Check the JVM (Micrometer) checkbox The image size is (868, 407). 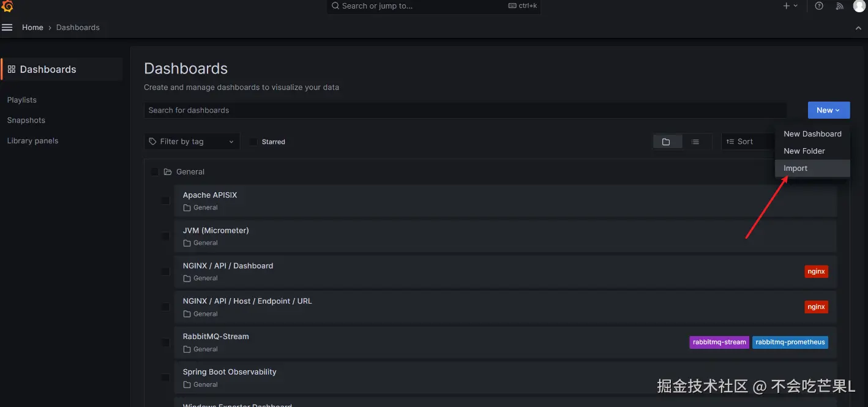165,236
